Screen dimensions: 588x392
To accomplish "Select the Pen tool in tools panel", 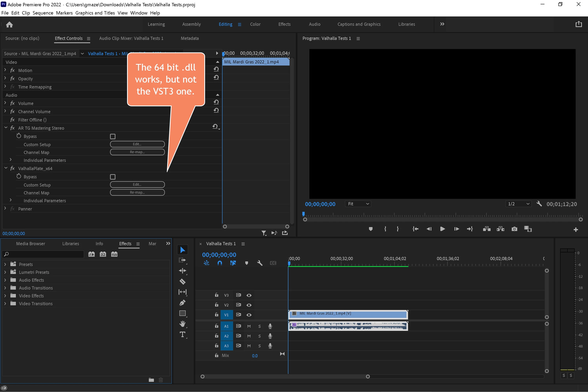I will [182, 303].
